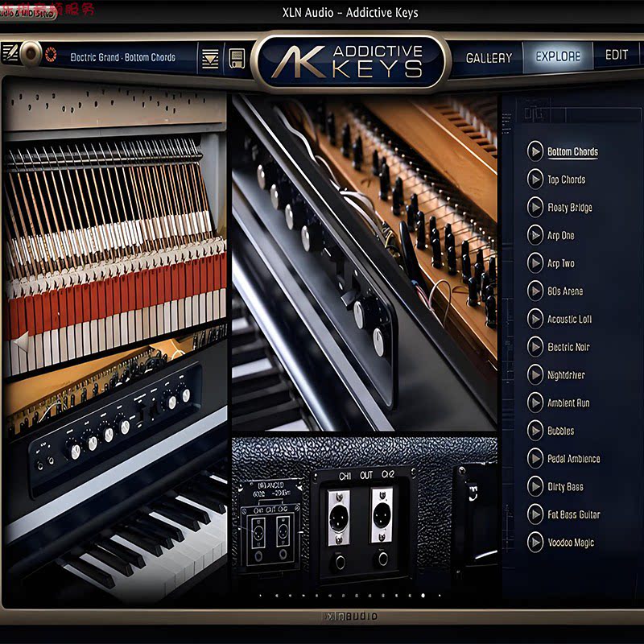
Task: Play the Ambient Run preview
Action: pos(535,402)
